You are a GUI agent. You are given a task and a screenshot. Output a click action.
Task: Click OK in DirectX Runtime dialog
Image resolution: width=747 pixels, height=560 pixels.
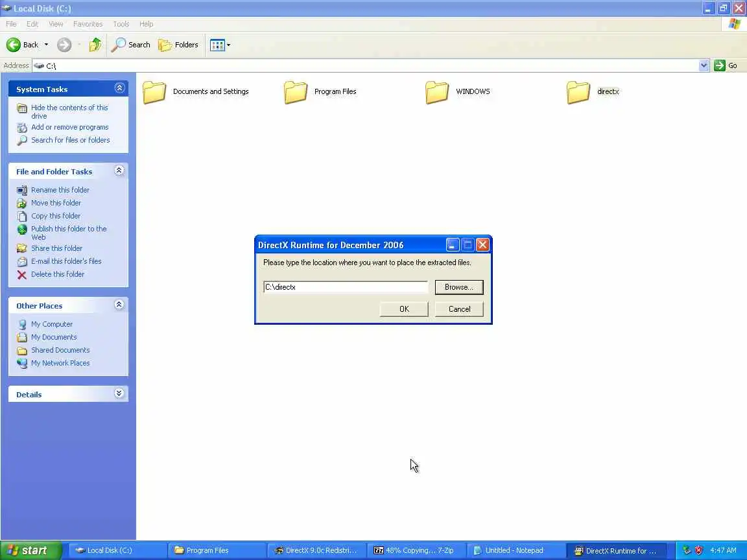pyautogui.click(x=404, y=309)
